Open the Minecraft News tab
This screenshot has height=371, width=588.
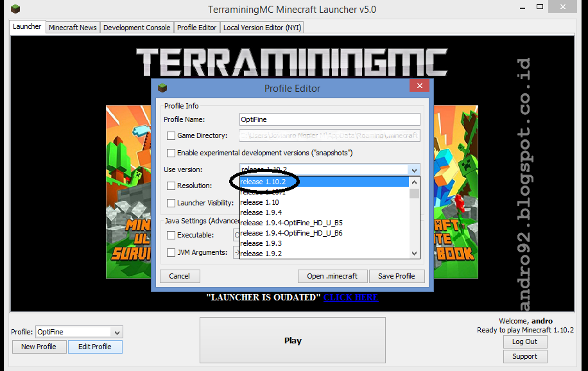pyautogui.click(x=73, y=28)
